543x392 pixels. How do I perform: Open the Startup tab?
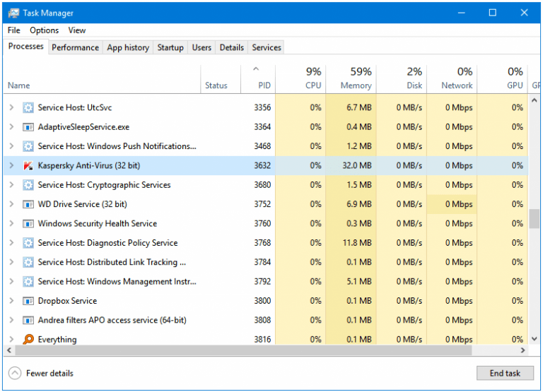[170, 47]
